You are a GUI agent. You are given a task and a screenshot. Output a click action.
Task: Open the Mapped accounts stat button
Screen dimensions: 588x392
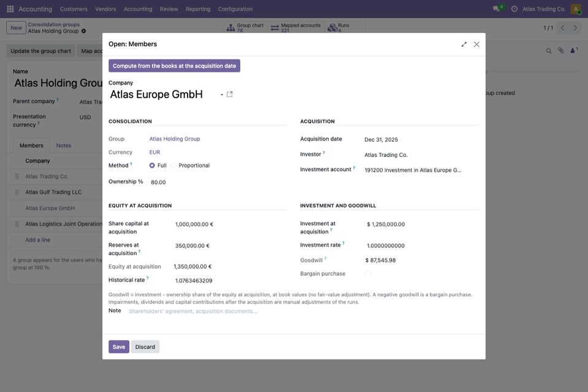pos(296,28)
